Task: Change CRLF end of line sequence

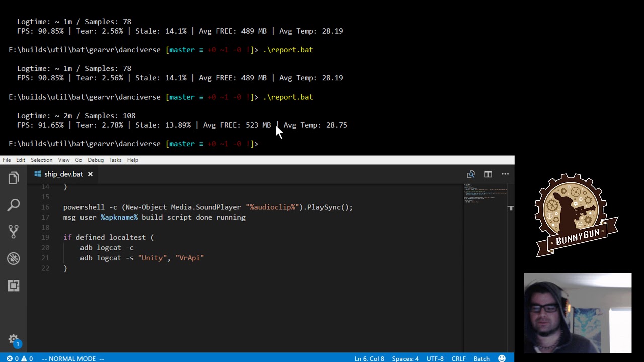Action: click(x=458, y=358)
